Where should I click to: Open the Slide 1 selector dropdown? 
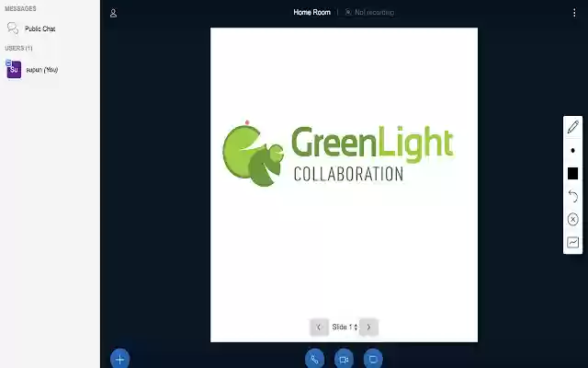(x=345, y=328)
